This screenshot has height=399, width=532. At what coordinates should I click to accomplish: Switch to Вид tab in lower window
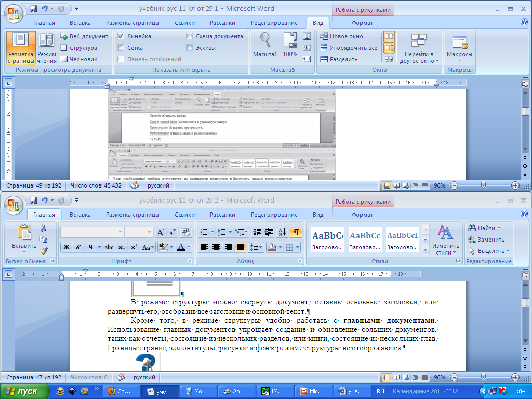point(318,215)
